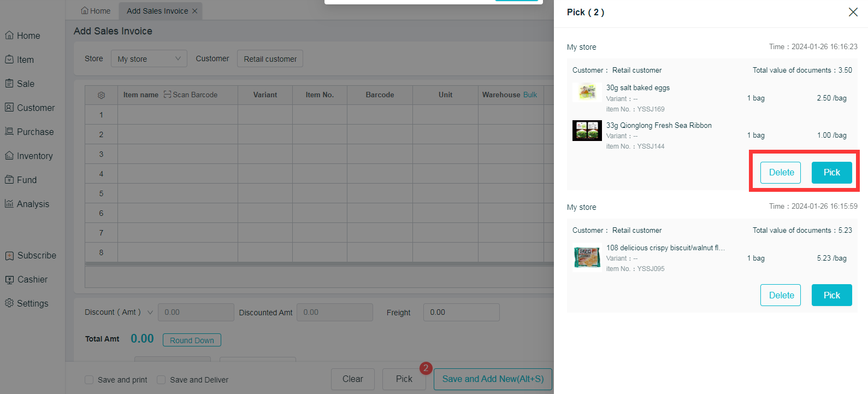Open the Discount type dropdown arrow

point(150,313)
